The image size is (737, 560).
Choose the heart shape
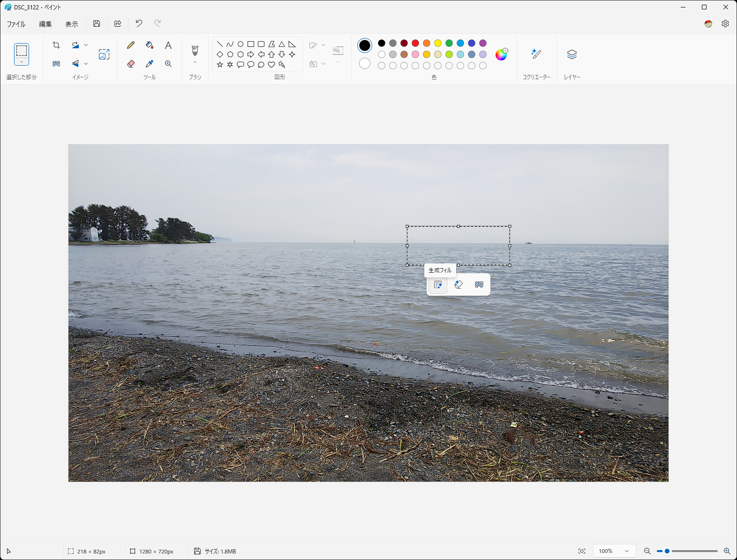271,65
